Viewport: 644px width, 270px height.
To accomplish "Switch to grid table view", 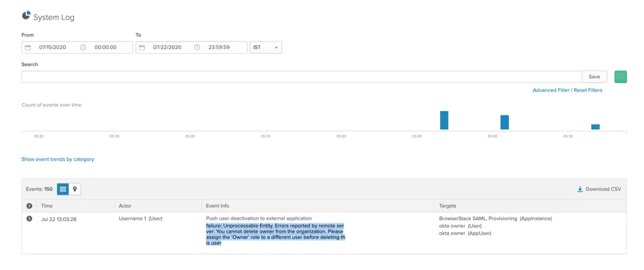I will pos(63,189).
